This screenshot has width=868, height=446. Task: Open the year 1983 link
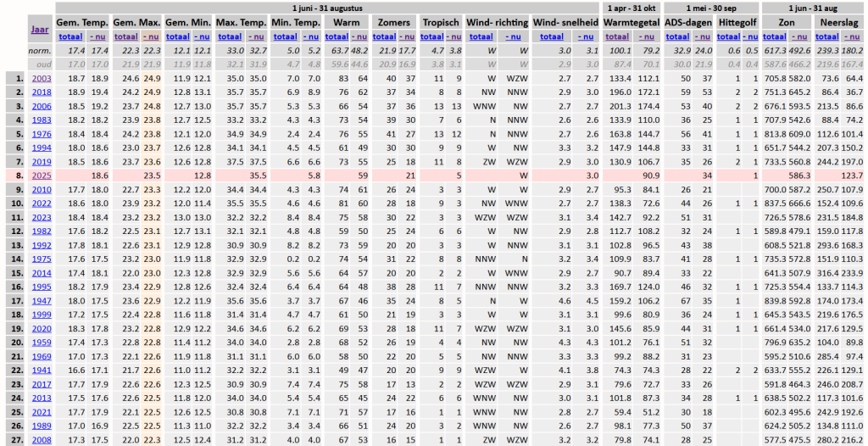pos(42,120)
